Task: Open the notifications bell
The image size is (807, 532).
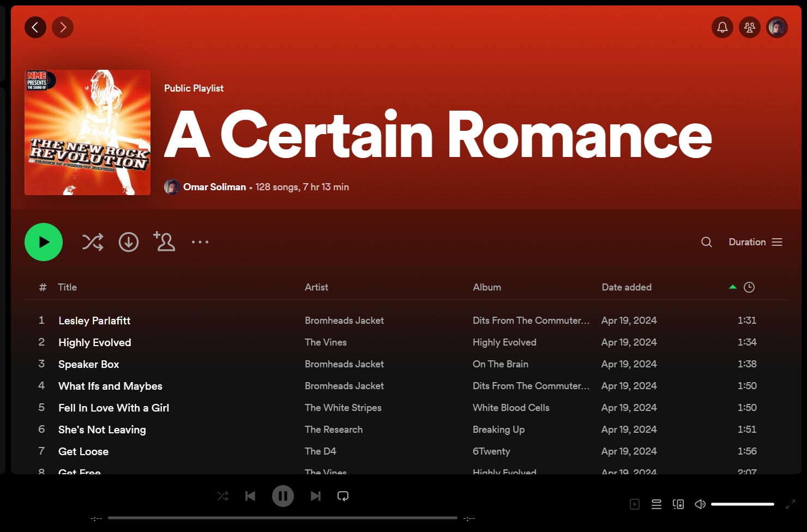Action: click(722, 27)
